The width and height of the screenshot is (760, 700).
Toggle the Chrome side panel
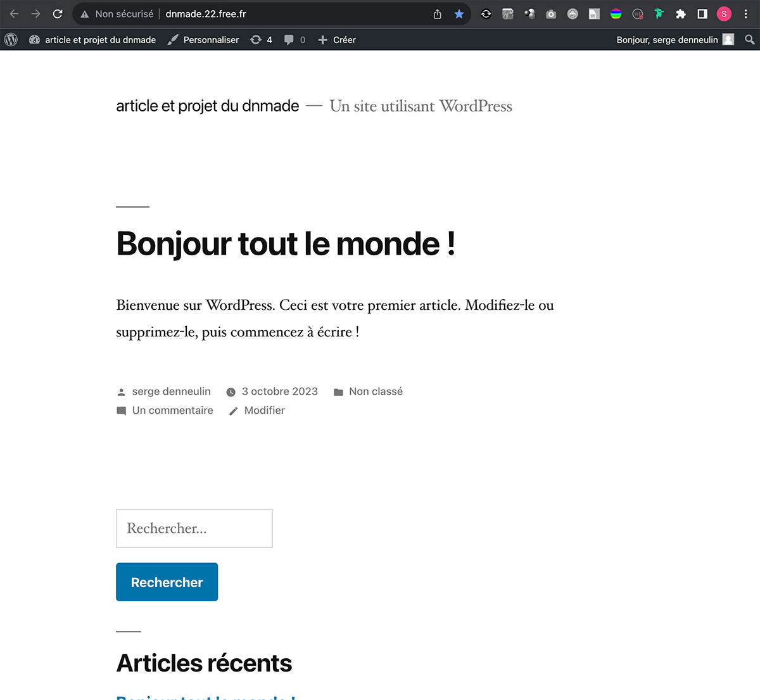click(x=702, y=14)
